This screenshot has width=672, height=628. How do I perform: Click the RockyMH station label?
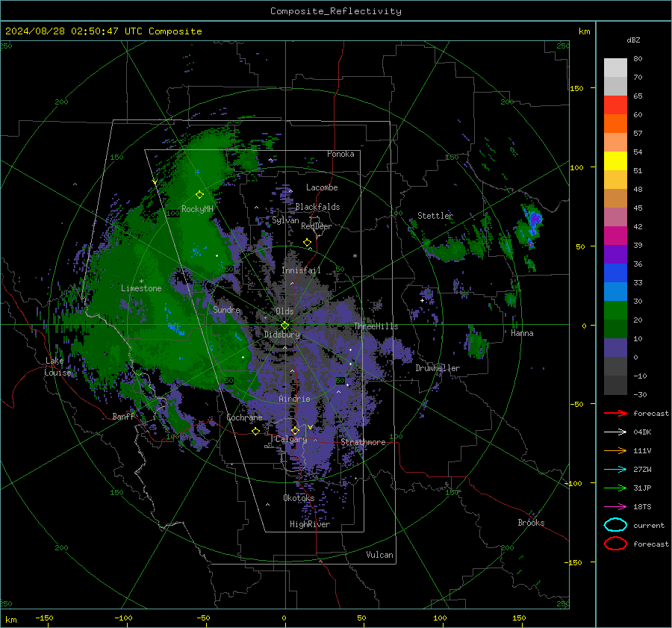pos(197,209)
